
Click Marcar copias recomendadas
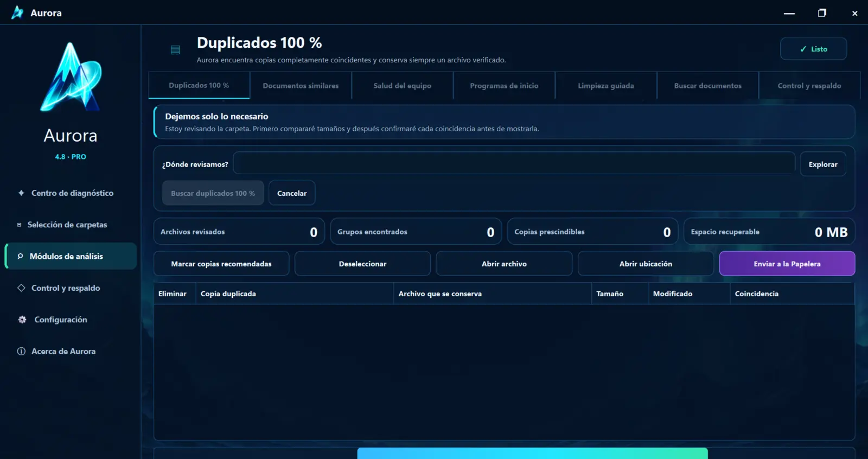coord(221,264)
